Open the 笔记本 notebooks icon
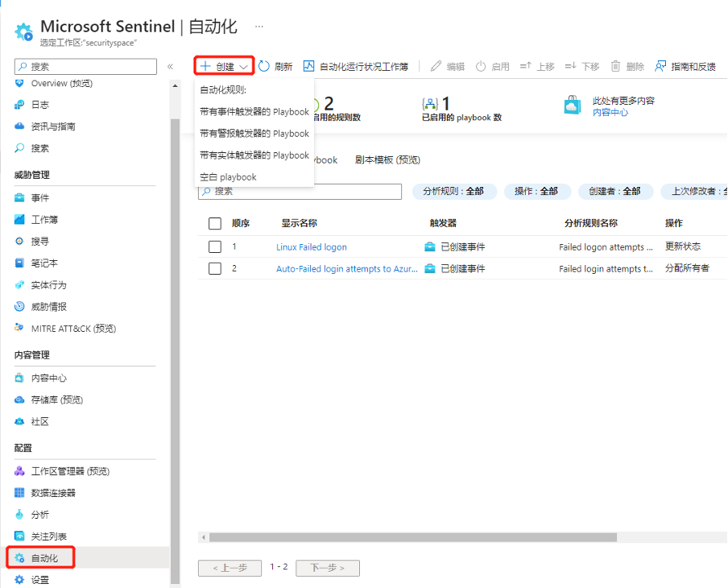Image resolution: width=728 pixels, height=588 pixels. coord(19,263)
